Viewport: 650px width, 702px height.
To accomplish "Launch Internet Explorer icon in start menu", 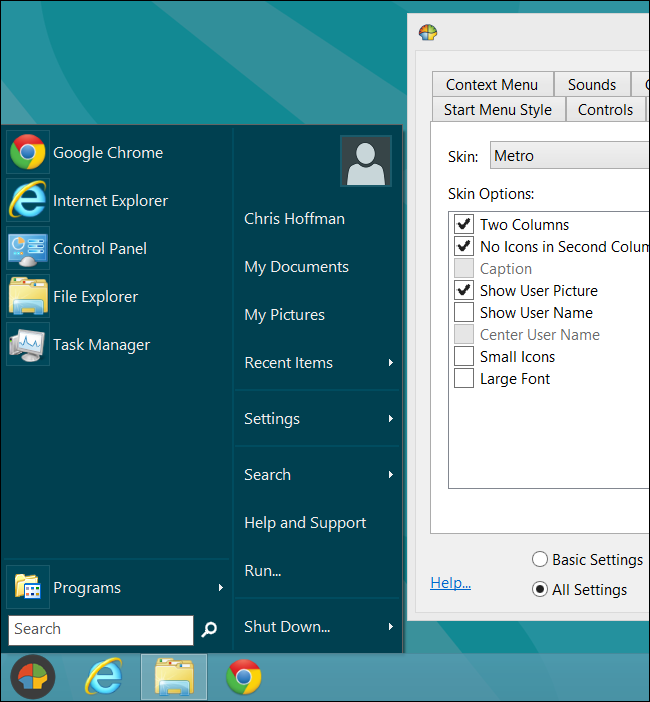I will click(x=28, y=200).
